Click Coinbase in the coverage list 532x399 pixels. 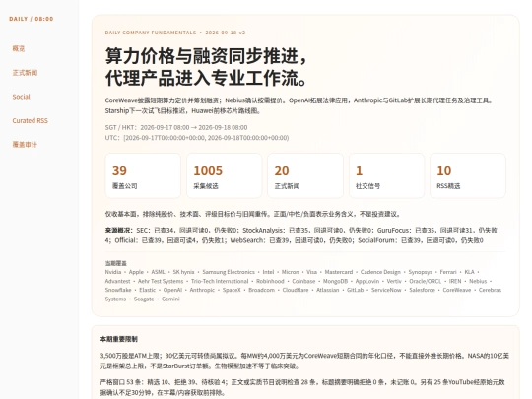(303, 281)
